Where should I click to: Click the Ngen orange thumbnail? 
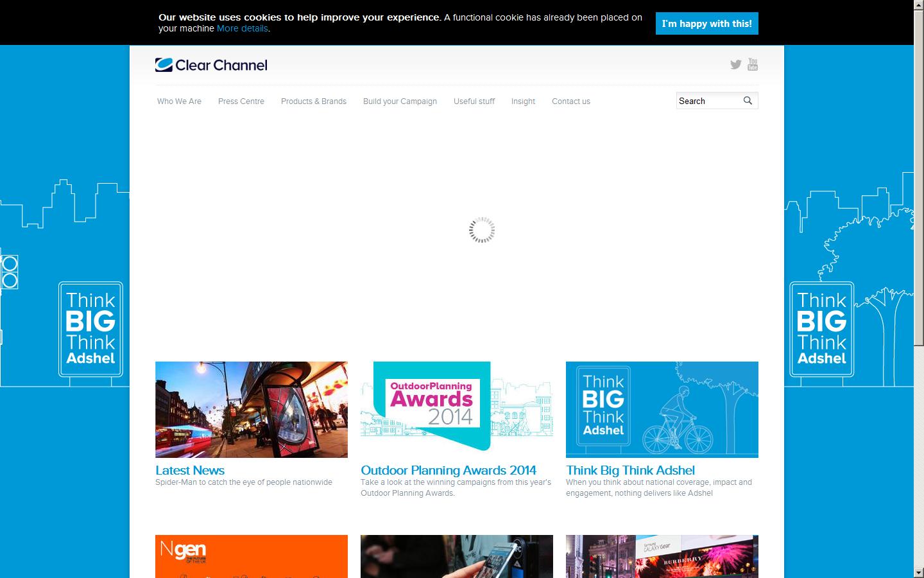click(251, 556)
